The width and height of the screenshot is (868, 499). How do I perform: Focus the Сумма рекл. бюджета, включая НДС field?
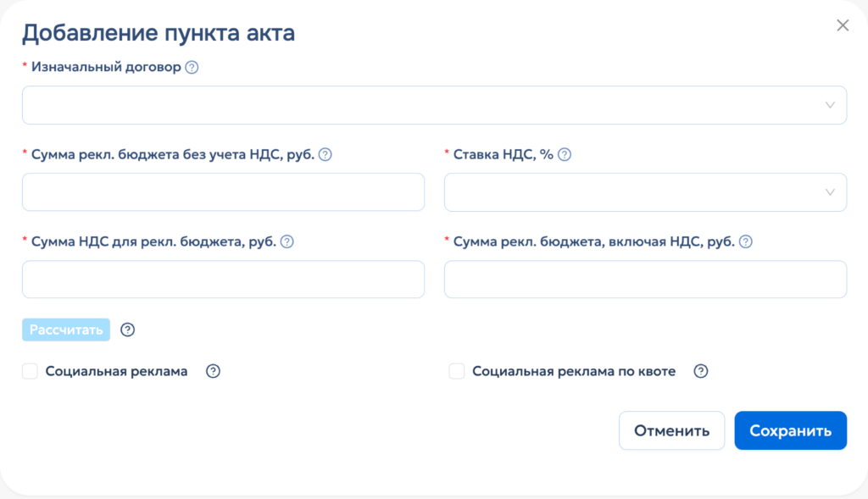point(645,280)
